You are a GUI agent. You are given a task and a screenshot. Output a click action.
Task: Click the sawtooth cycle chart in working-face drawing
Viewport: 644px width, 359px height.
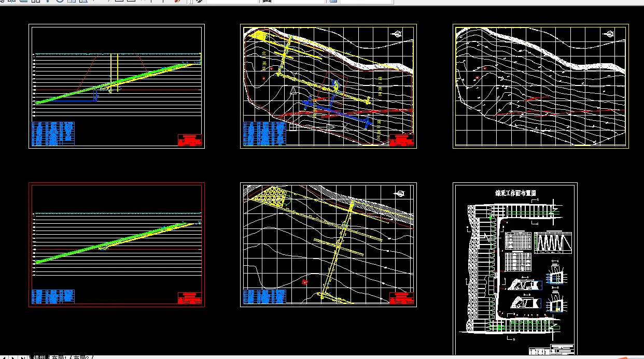(x=554, y=242)
